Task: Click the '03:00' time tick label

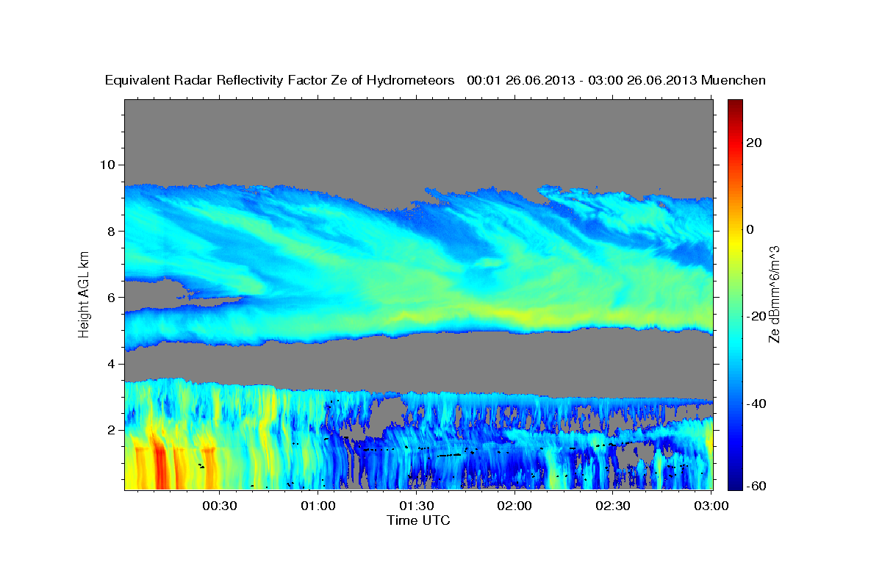Action: point(711,506)
